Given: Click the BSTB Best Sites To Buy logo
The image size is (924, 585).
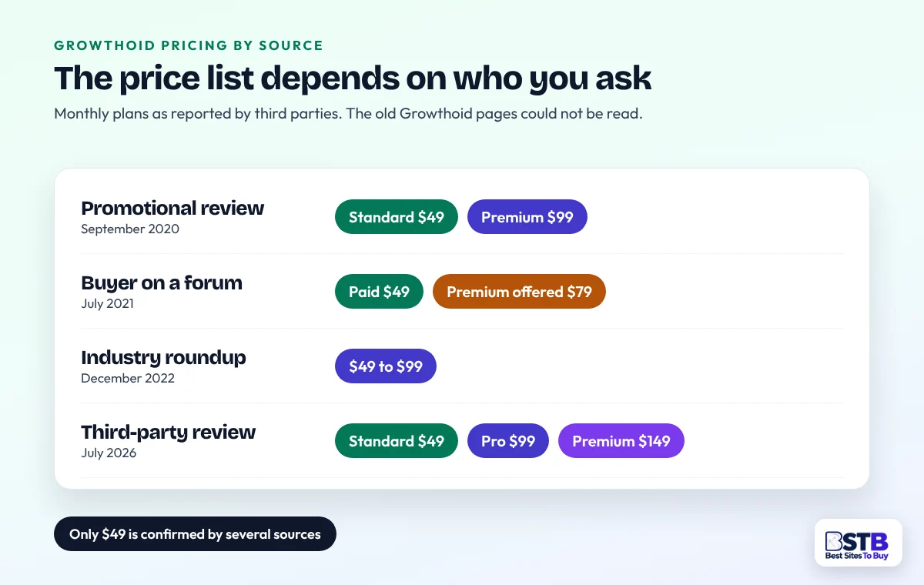Looking at the screenshot, I should click(x=858, y=543).
